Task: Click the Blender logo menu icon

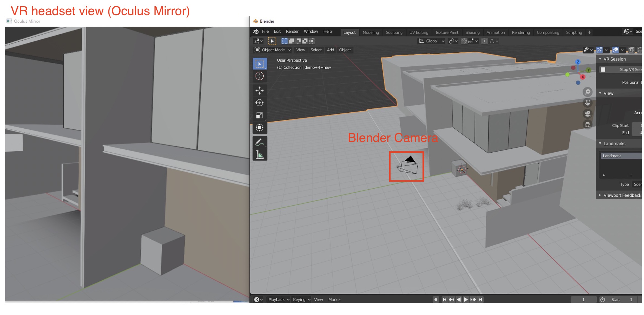Action: tap(256, 32)
